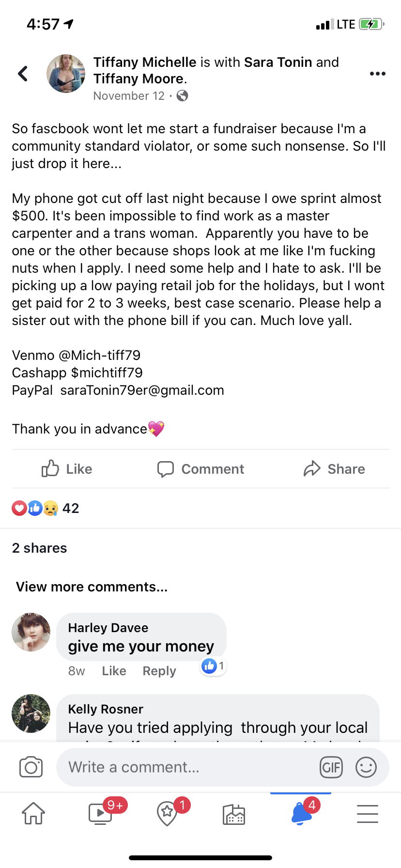Open the Watch video tab
This screenshot has width=401, height=868.
(x=100, y=813)
